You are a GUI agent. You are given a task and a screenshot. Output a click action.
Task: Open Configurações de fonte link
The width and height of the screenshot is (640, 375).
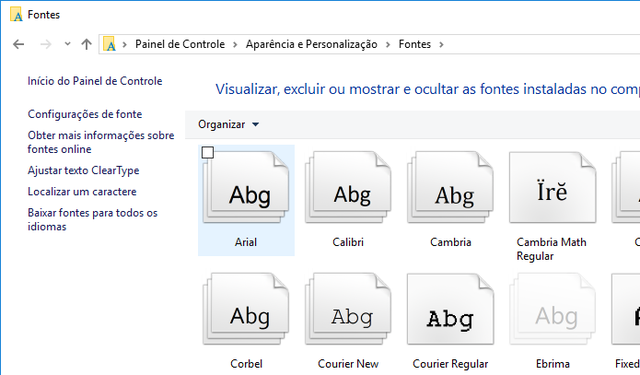pyautogui.click(x=85, y=114)
